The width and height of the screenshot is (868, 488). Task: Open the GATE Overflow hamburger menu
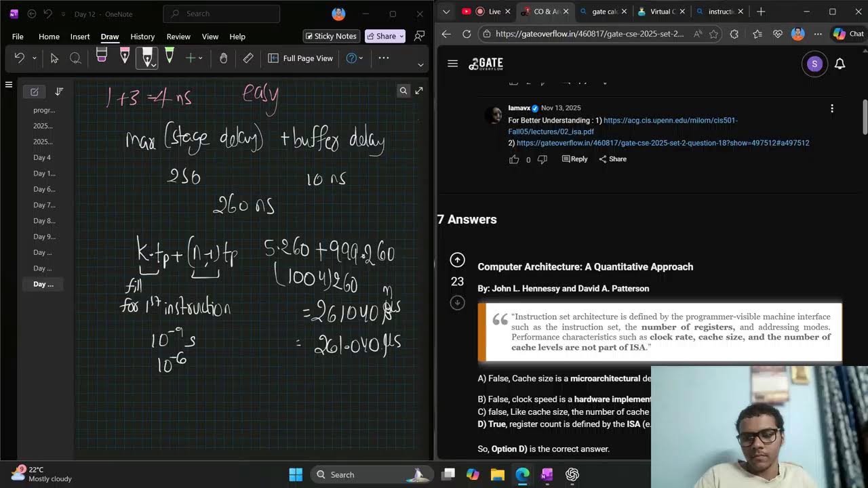453,64
